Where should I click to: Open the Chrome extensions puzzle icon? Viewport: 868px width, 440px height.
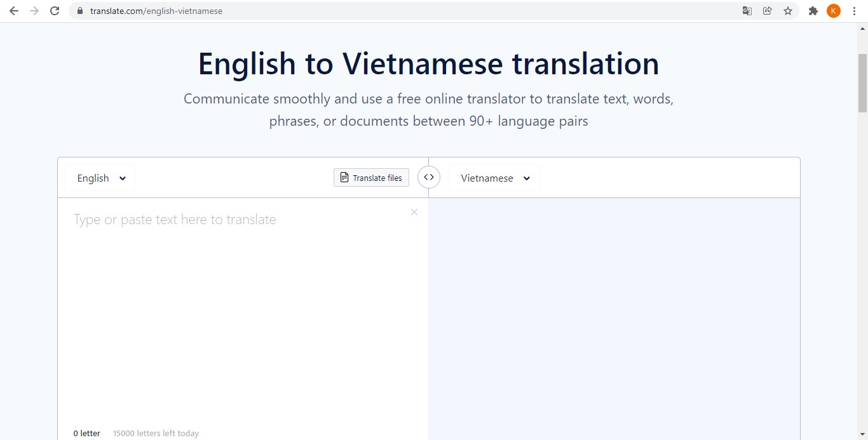point(813,11)
